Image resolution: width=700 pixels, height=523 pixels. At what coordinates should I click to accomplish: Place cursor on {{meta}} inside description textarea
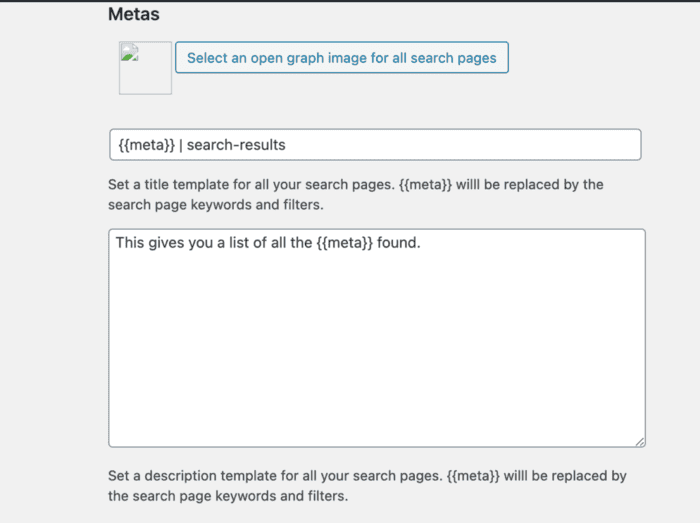click(344, 243)
